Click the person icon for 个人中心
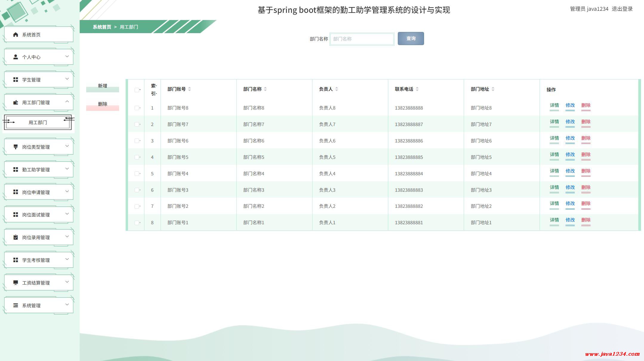 16,57
